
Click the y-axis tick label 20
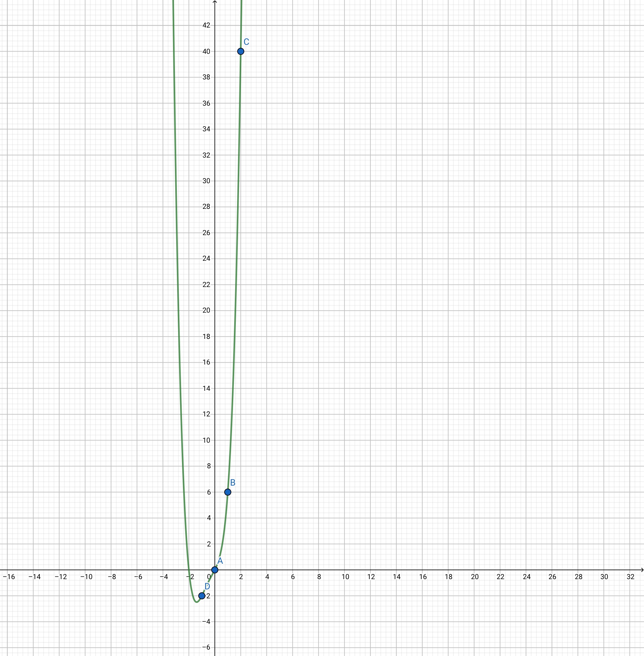[x=206, y=310]
